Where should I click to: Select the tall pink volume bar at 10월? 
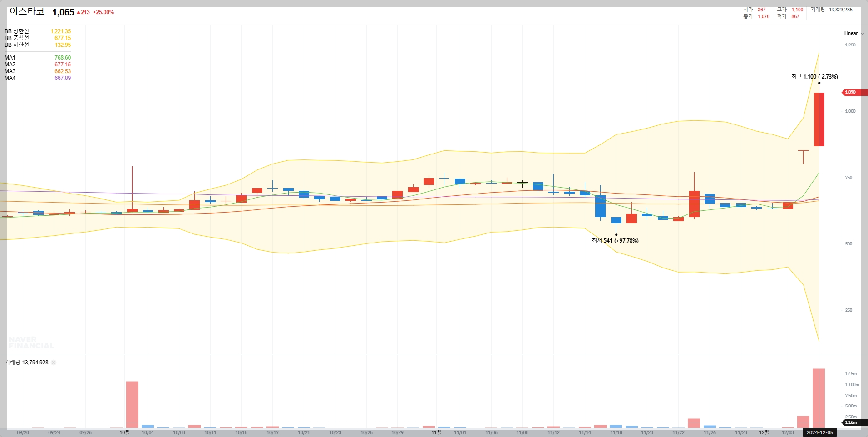point(132,405)
